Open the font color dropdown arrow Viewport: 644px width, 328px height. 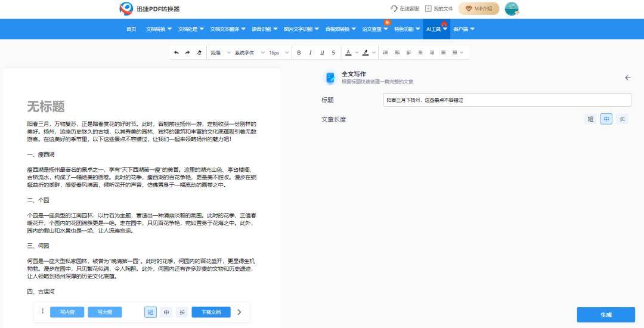[x=357, y=52]
